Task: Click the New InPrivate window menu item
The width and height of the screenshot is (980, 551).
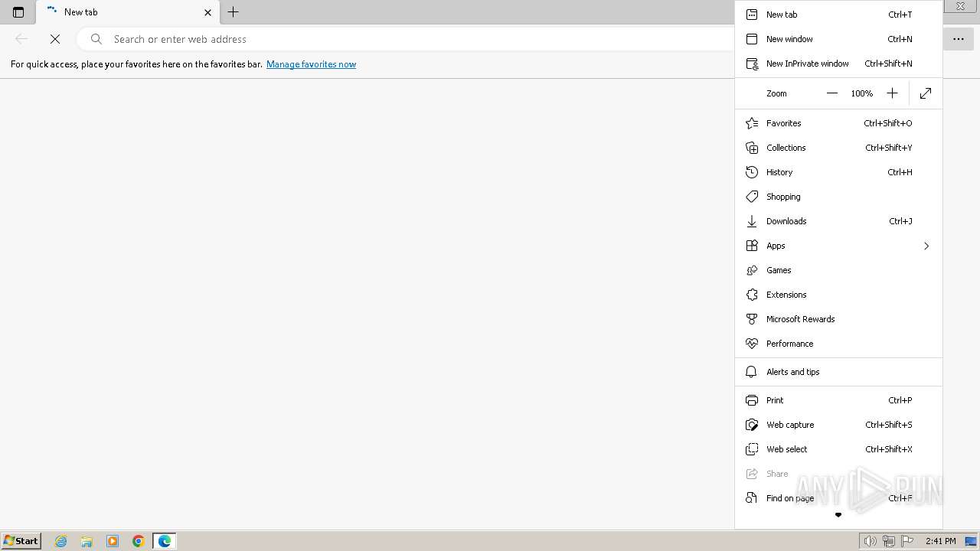Action: tap(838, 64)
